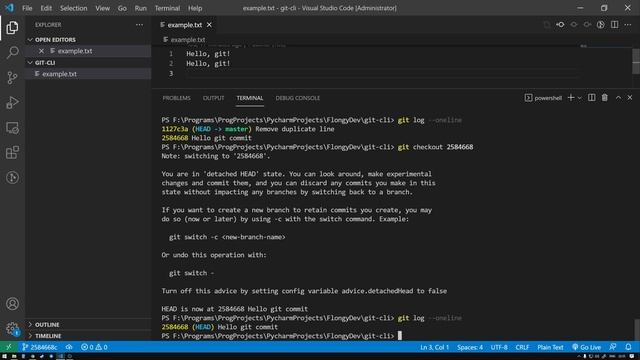Start Go Live server
Viewport: 640px width, 360px height.
click(586, 347)
